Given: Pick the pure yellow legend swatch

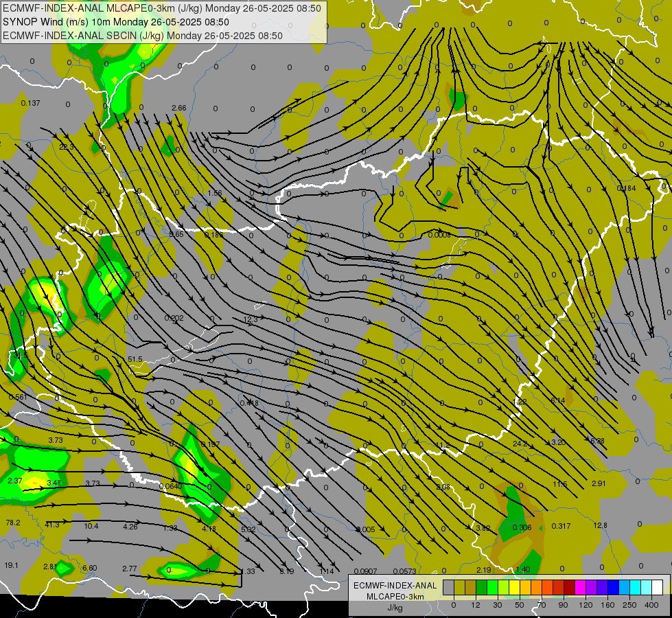Looking at the screenshot, I should click(514, 587).
